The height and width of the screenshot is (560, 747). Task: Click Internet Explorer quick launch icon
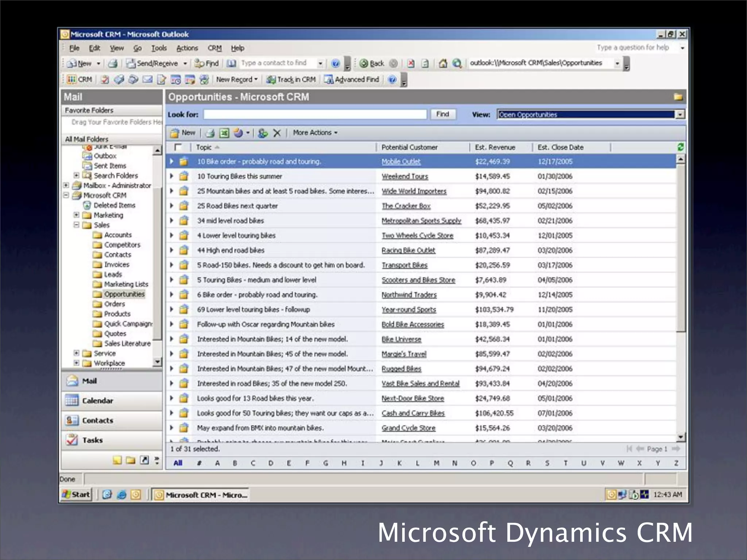[x=121, y=495]
